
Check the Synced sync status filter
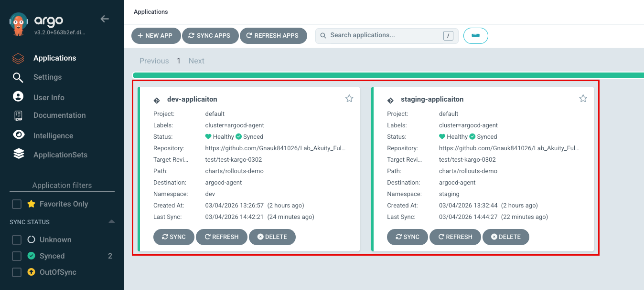[x=17, y=256]
